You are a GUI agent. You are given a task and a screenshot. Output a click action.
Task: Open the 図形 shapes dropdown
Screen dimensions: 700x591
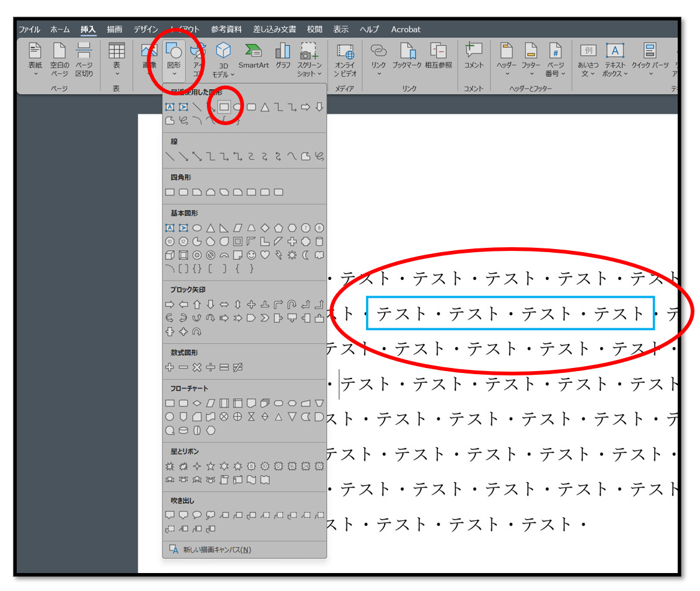point(174,59)
